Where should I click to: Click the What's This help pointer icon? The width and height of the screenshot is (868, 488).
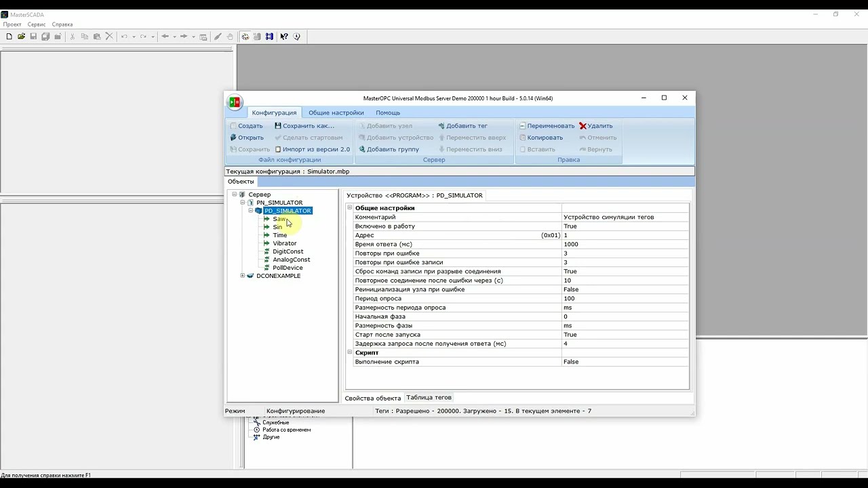(x=283, y=37)
